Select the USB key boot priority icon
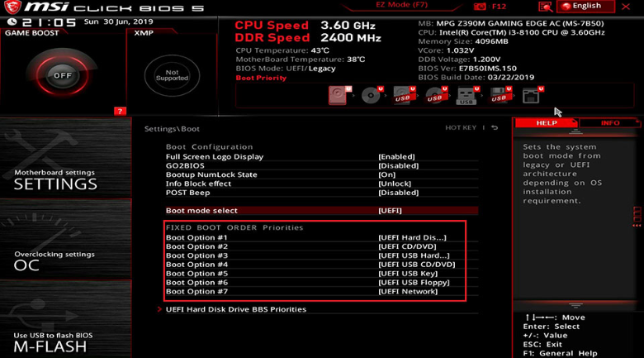This screenshot has width=644, height=358. click(467, 95)
